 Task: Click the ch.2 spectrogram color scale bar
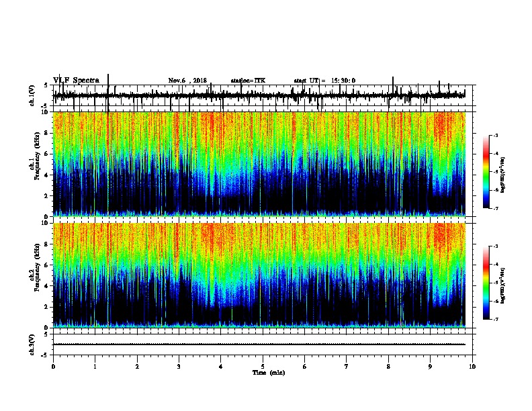[x=486, y=283]
